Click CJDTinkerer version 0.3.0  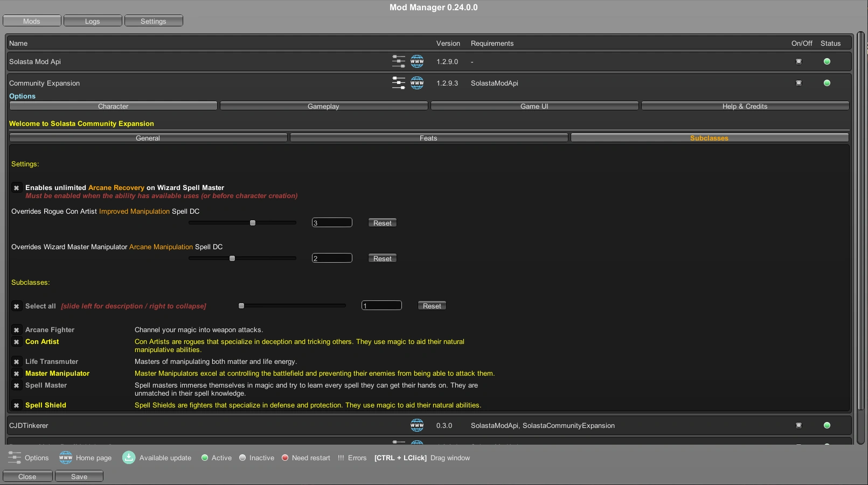(x=444, y=426)
